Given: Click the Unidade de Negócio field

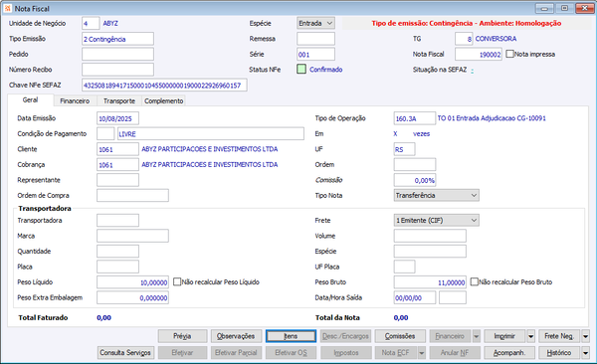Looking at the screenshot, I should [x=91, y=23].
